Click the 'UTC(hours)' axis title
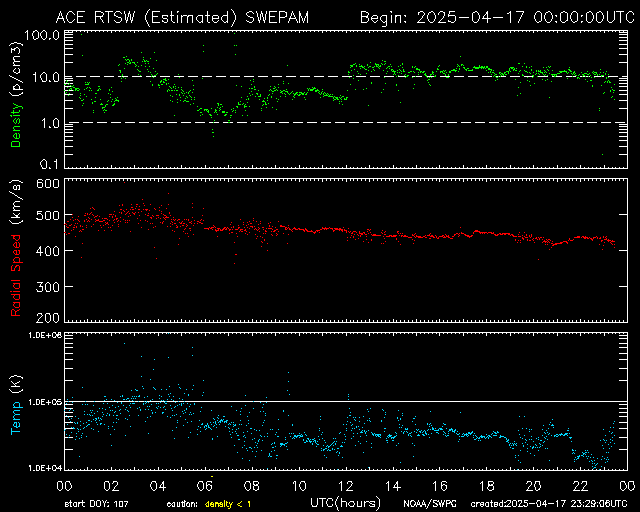Viewport: 640px width, 512px height. click(x=345, y=503)
